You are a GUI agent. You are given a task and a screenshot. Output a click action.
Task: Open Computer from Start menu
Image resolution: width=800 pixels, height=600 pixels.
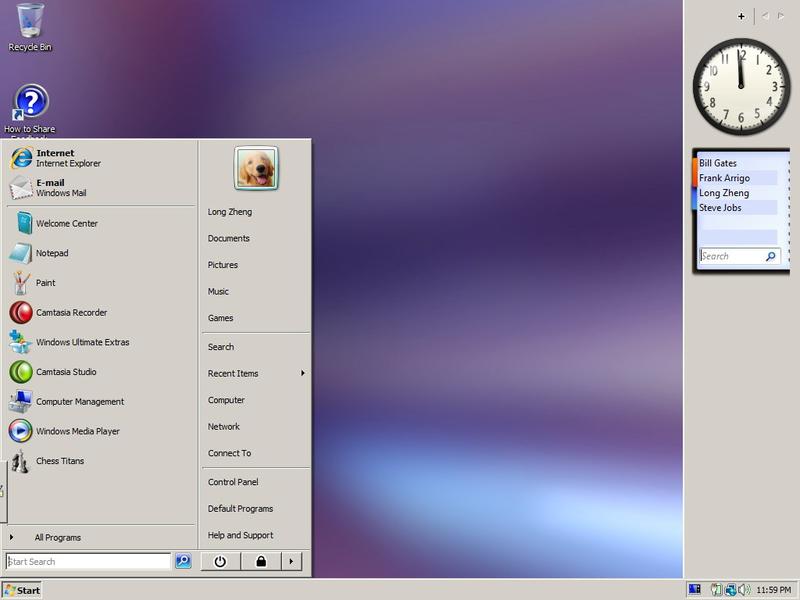(226, 400)
